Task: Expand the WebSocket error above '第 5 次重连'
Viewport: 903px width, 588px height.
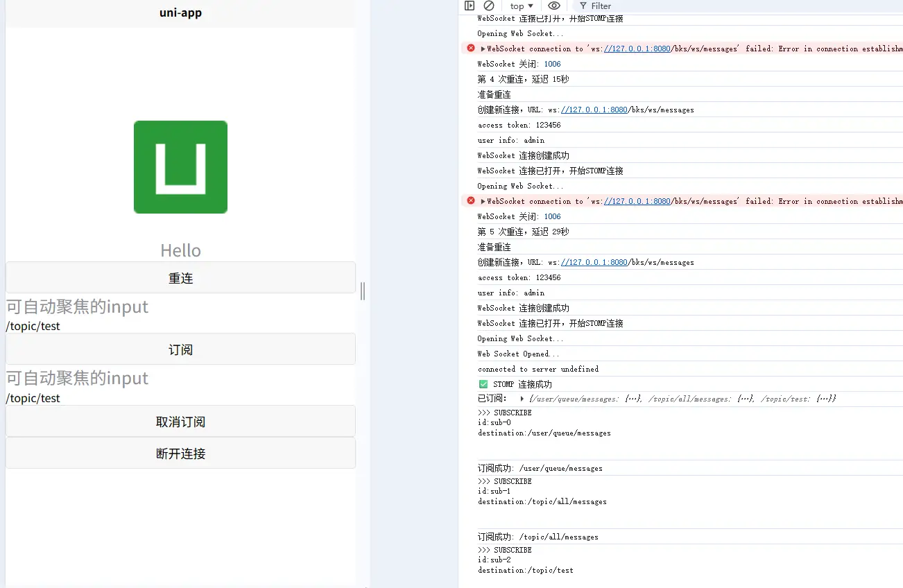Action: pos(483,201)
